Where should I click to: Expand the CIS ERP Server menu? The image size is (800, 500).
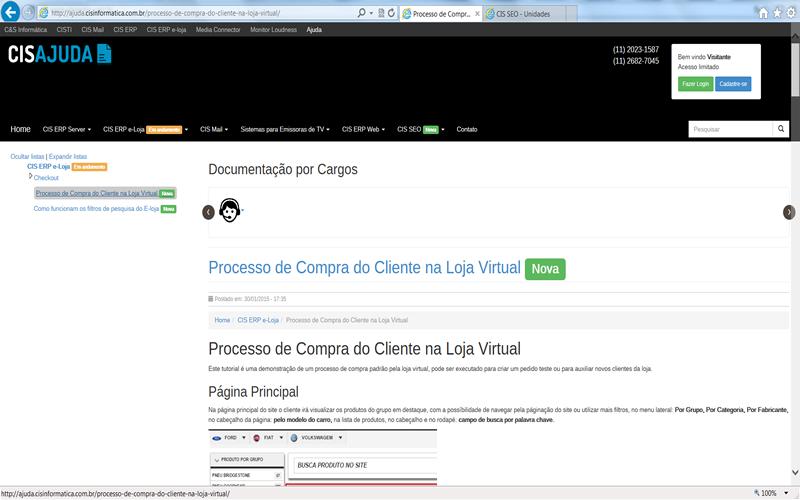tap(66, 130)
